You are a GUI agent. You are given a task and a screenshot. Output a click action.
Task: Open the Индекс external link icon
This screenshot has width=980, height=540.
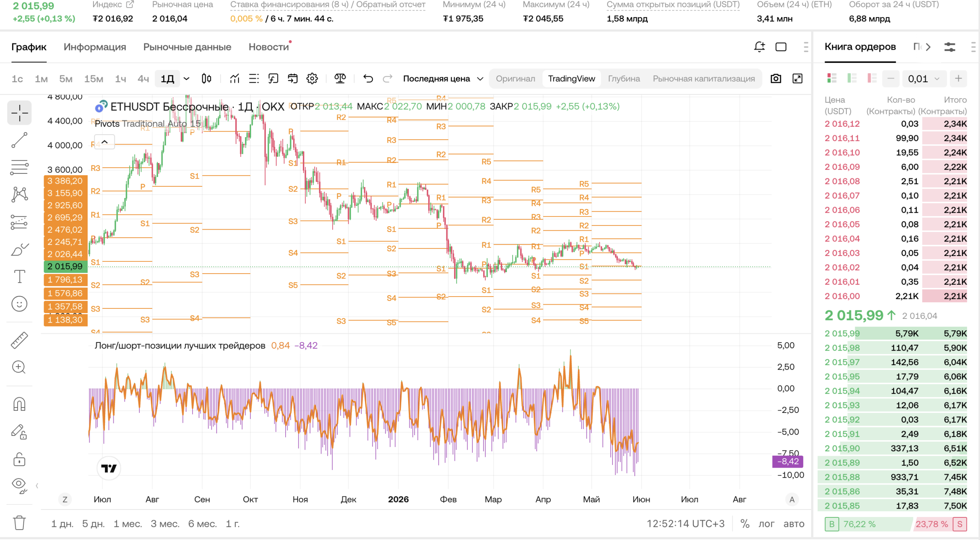point(130,5)
